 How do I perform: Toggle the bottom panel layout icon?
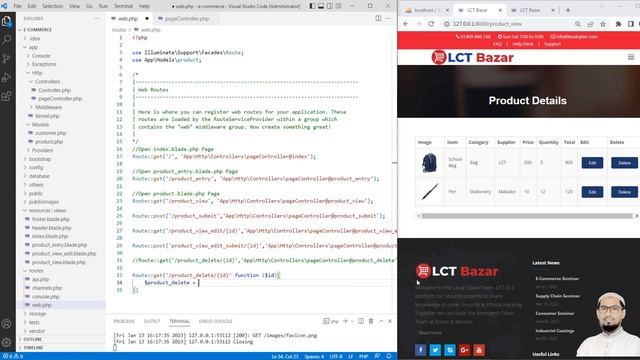[x=321, y=6]
